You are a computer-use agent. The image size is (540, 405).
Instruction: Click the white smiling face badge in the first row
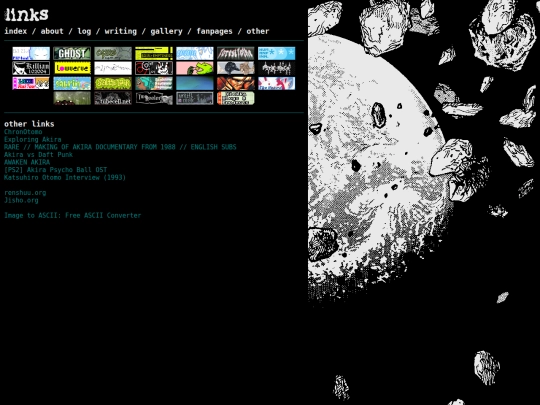coord(31,53)
